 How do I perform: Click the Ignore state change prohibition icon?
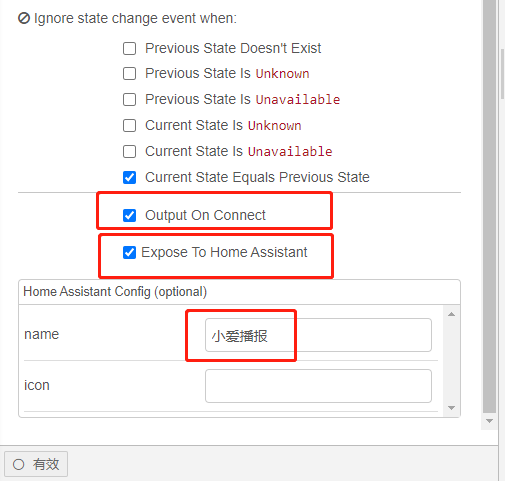(24, 18)
